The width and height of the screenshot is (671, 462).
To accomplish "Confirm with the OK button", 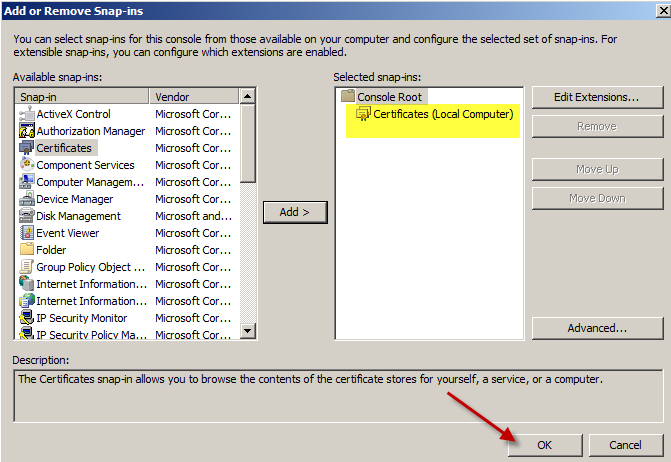I will coord(544,445).
